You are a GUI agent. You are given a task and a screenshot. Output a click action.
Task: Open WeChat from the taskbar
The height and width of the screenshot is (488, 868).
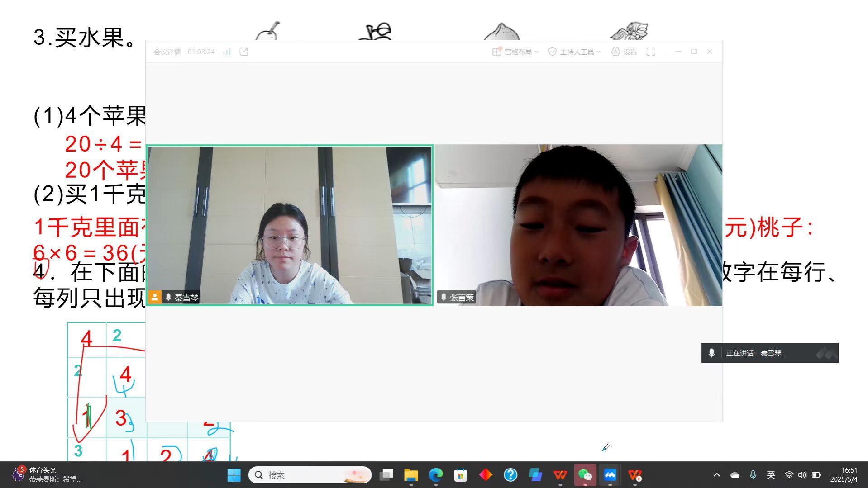point(585,475)
